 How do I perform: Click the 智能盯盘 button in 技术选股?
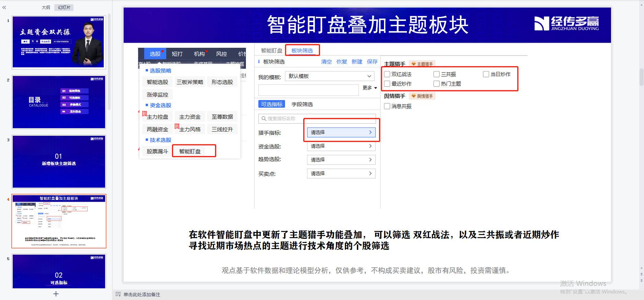190,151
